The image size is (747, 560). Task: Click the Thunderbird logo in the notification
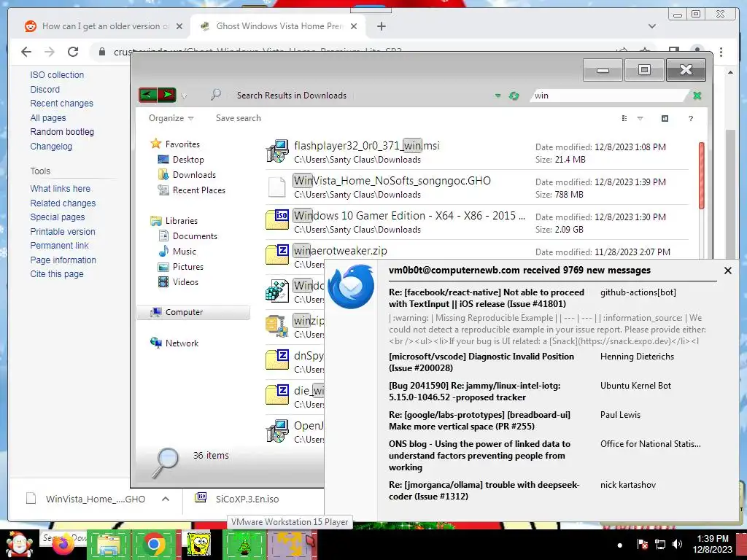[351, 287]
